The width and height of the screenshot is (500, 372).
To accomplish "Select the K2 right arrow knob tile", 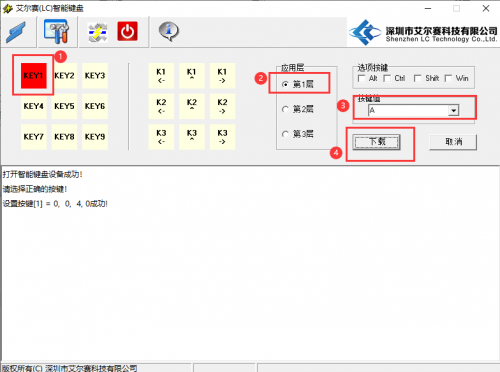I will pos(222,106).
